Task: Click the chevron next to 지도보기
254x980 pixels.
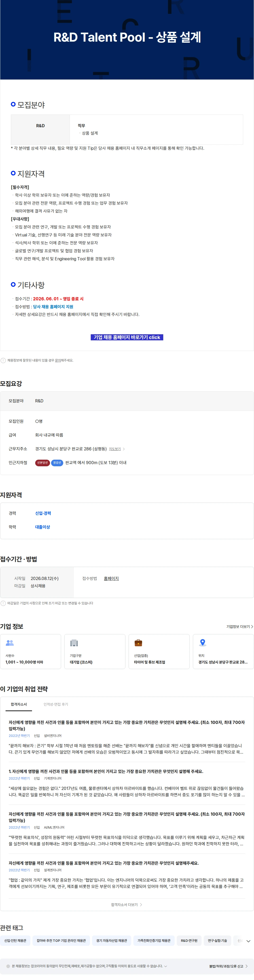Action: tap(124, 449)
